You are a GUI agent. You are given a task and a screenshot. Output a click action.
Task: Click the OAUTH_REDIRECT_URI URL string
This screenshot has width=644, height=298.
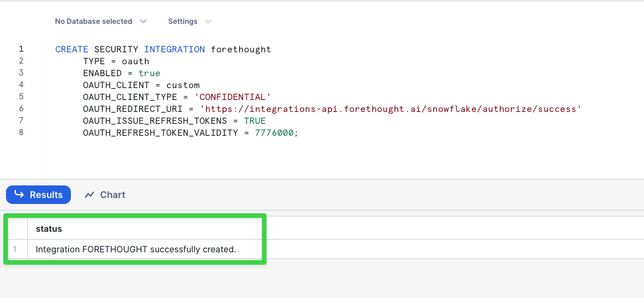391,109
